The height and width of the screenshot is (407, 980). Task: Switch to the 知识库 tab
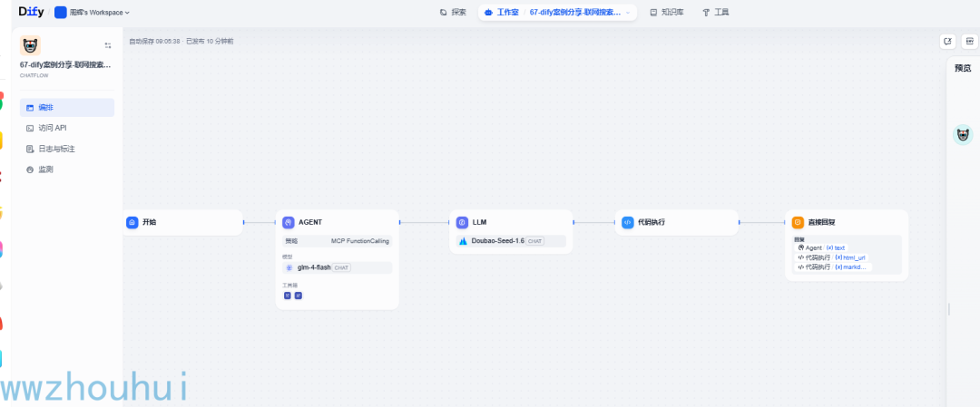pyautogui.click(x=666, y=12)
